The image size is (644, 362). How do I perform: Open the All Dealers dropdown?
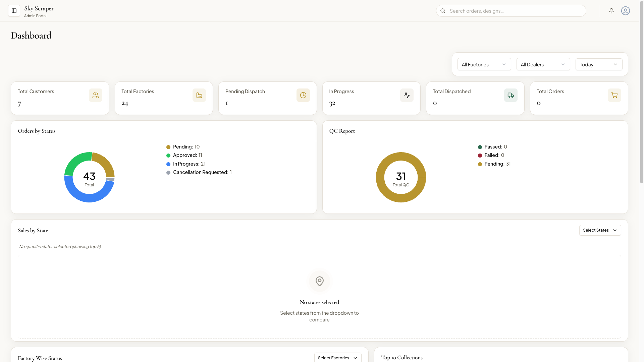pyautogui.click(x=543, y=64)
